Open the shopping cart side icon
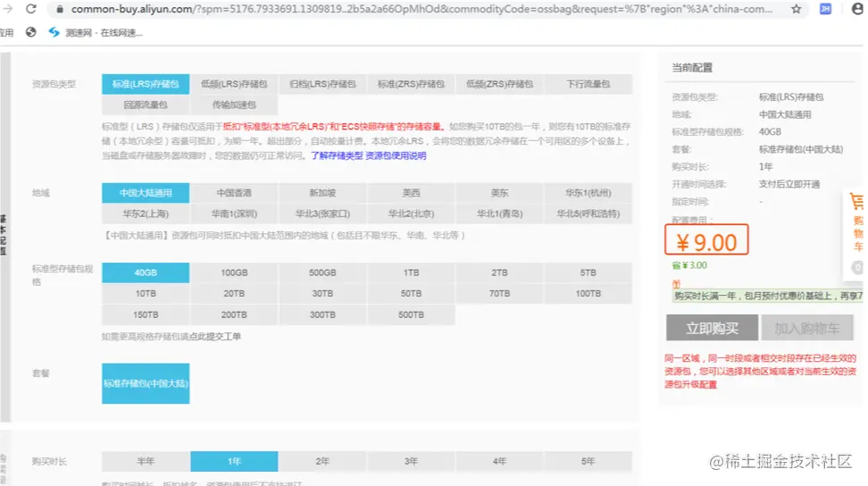The height and width of the screenshot is (486, 868). point(856,202)
